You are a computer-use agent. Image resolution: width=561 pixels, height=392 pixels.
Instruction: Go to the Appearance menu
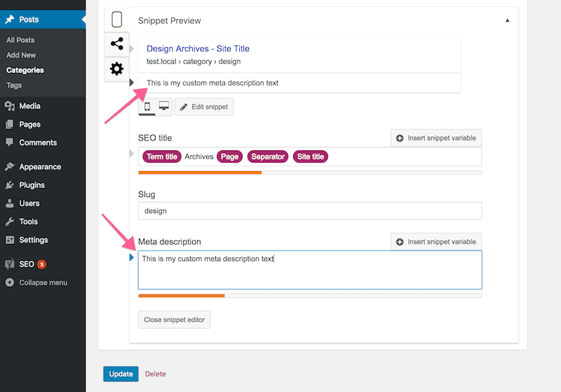click(x=40, y=167)
